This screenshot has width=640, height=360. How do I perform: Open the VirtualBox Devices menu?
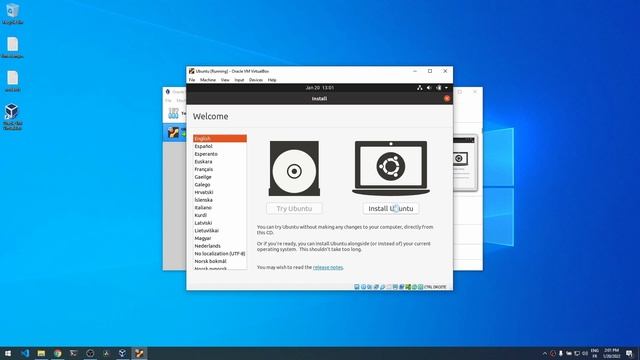click(256, 80)
